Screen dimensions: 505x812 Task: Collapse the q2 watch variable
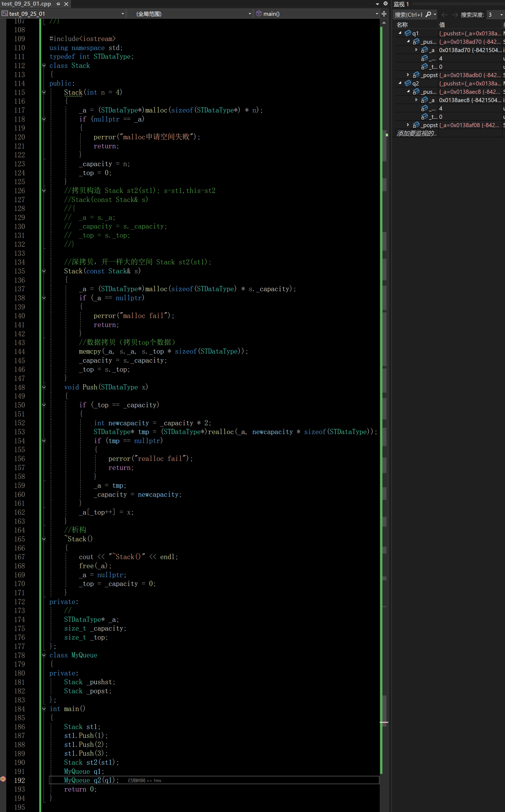click(400, 83)
